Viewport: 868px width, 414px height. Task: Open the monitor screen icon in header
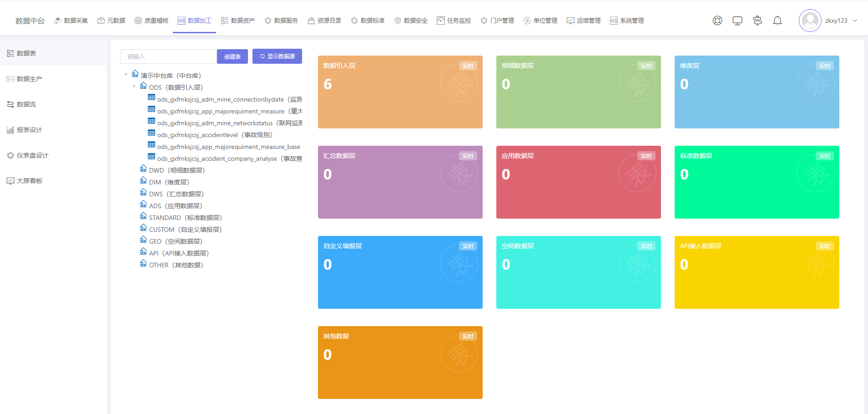(x=737, y=20)
